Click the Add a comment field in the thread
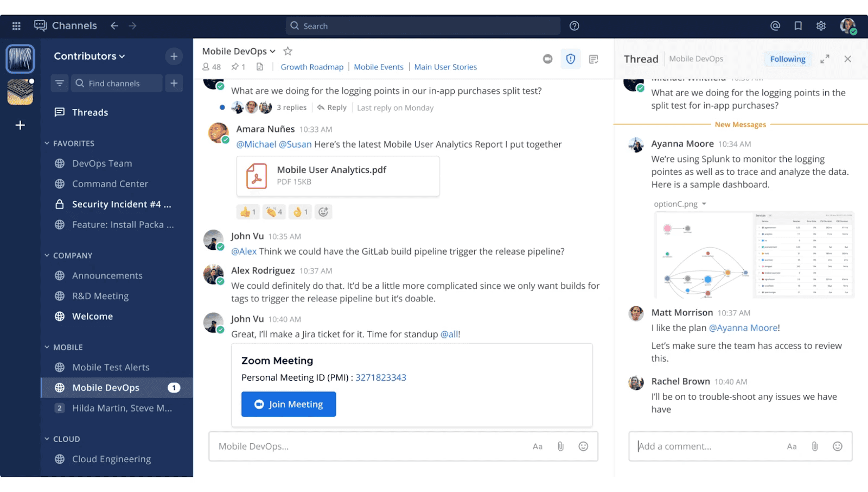 [705, 446]
